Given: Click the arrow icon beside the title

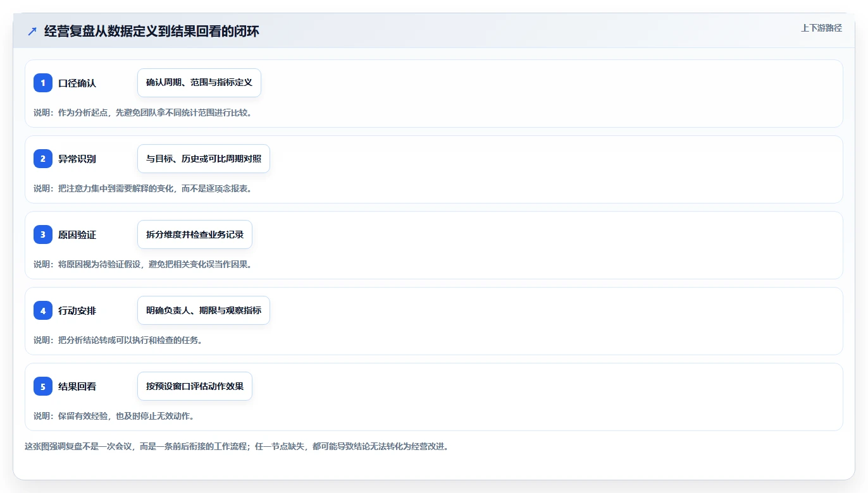Looking at the screenshot, I should [x=32, y=32].
